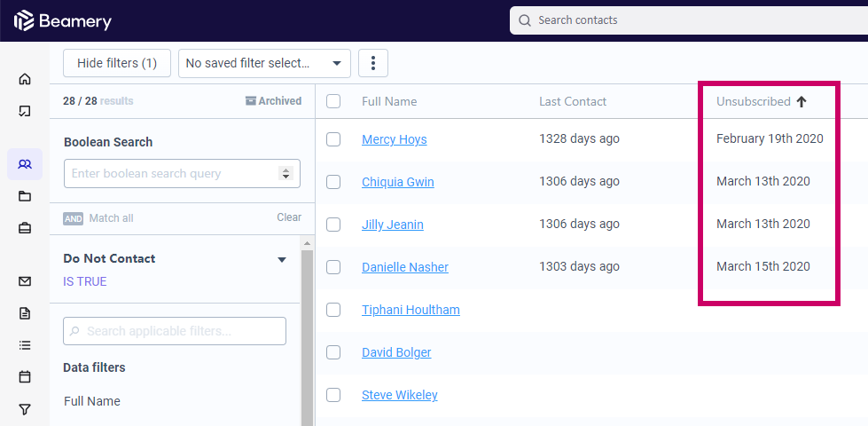Open Chiquia Gwin contact link
The width and height of the screenshot is (868, 426).
[397, 182]
